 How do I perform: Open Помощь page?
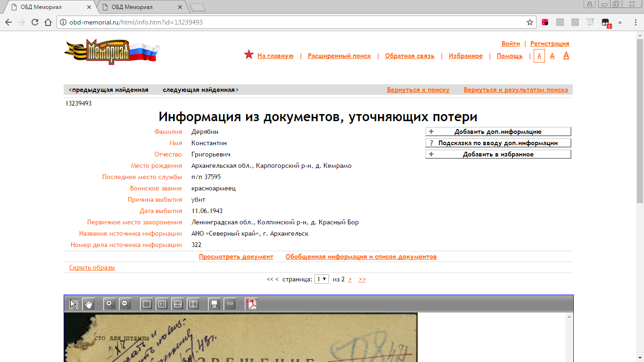click(x=510, y=56)
